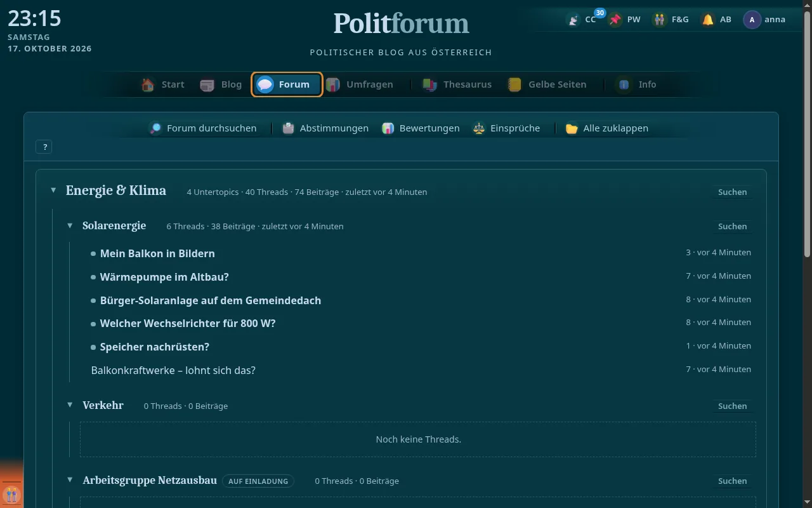Open thread Speicher nachrüsten?
Screen dimensions: 812x508
155,347
